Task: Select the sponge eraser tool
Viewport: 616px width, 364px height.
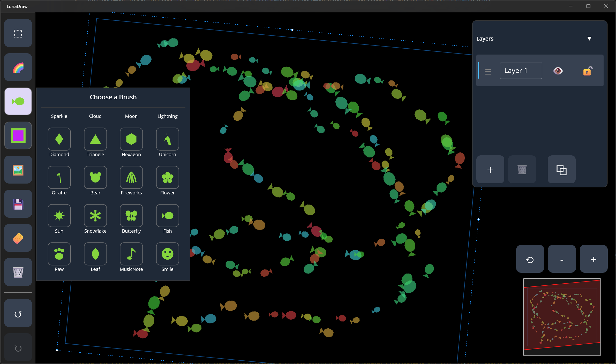Action: click(x=18, y=238)
